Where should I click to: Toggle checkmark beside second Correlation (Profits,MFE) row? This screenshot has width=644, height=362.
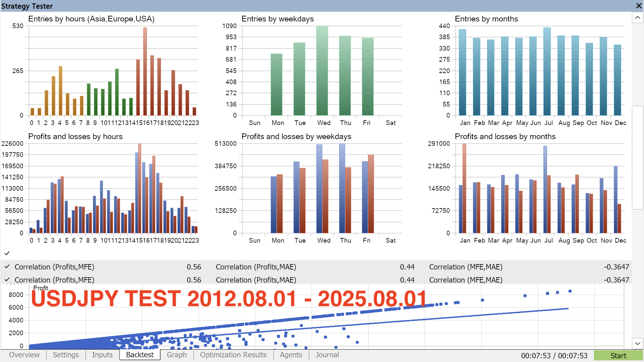(x=7, y=279)
